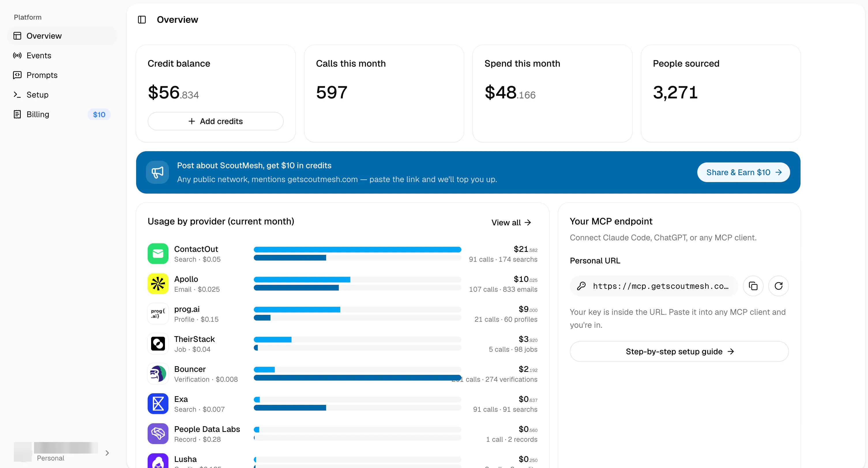Click the Billing receipt icon in sidebar
Screen dimensions: 868x468
tap(17, 114)
